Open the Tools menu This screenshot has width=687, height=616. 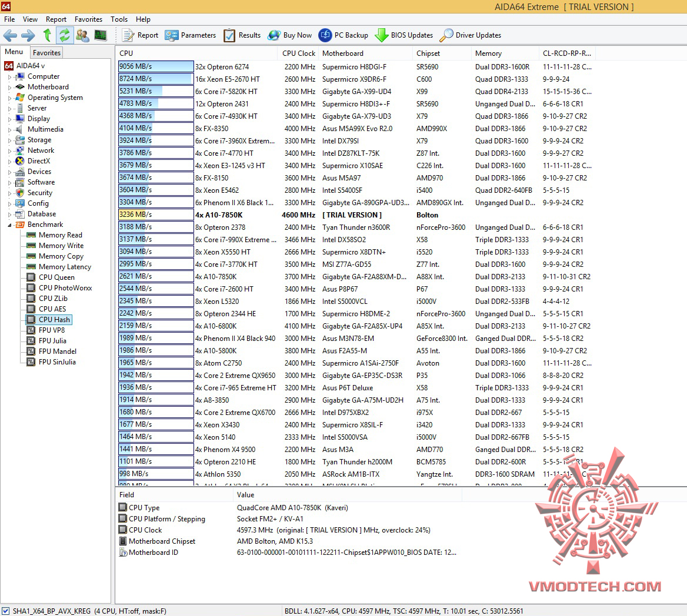[119, 19]
